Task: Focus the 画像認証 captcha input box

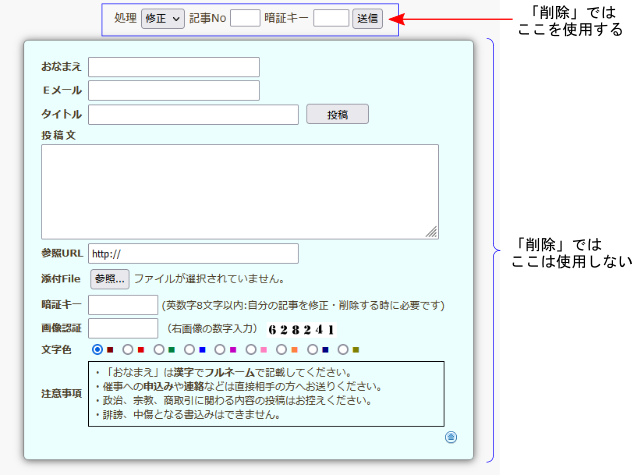Action: (x=123, y=329)
